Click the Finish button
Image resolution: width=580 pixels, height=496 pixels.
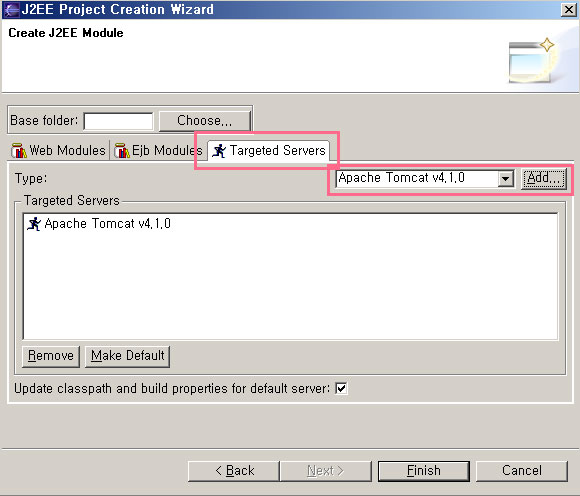424,471
